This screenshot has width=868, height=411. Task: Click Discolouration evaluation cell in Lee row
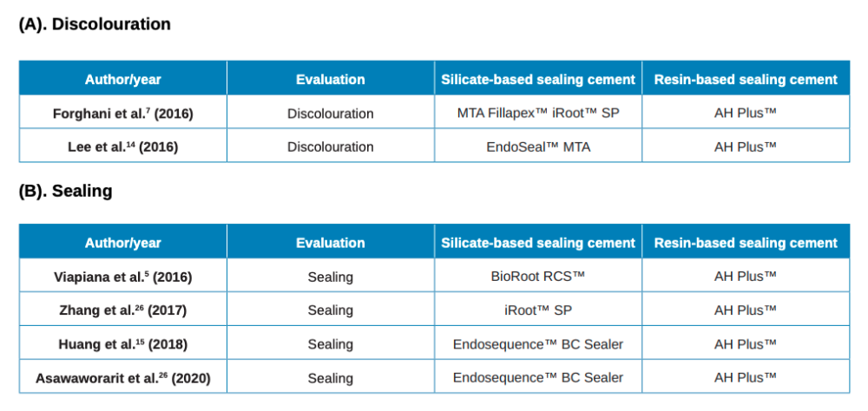330,147
